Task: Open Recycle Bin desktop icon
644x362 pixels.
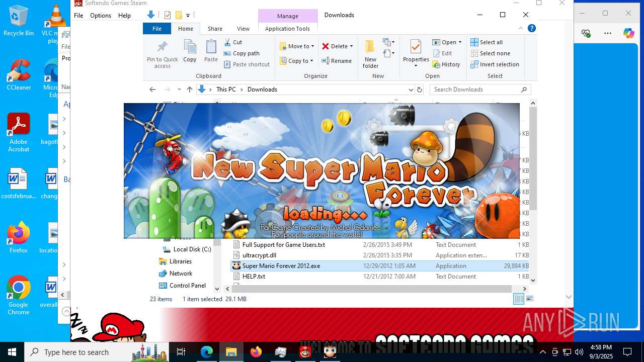Action: (19, 21)
